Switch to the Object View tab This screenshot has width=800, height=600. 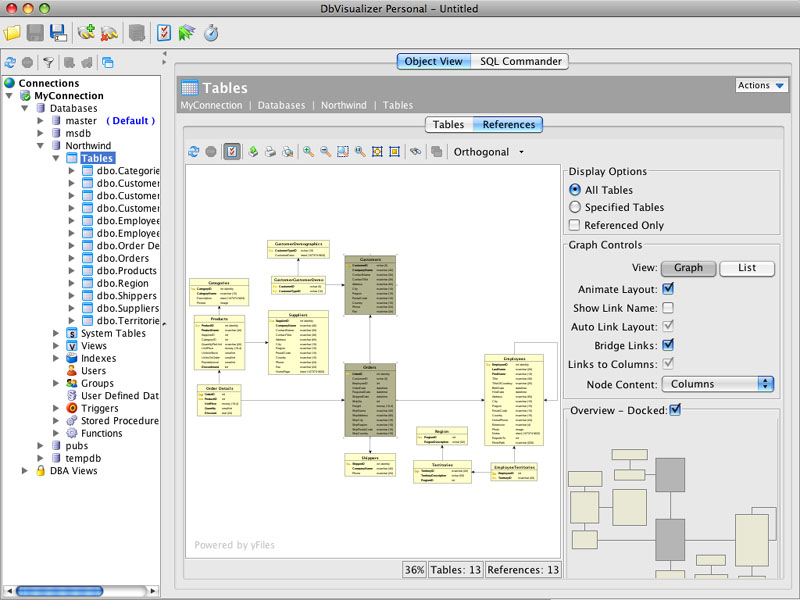click(434, 61)
